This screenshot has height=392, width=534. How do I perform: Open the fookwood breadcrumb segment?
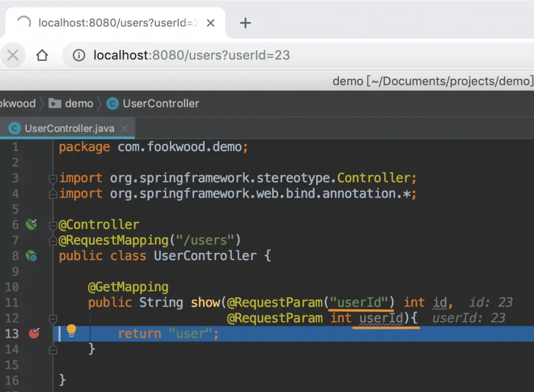(18, 103)
